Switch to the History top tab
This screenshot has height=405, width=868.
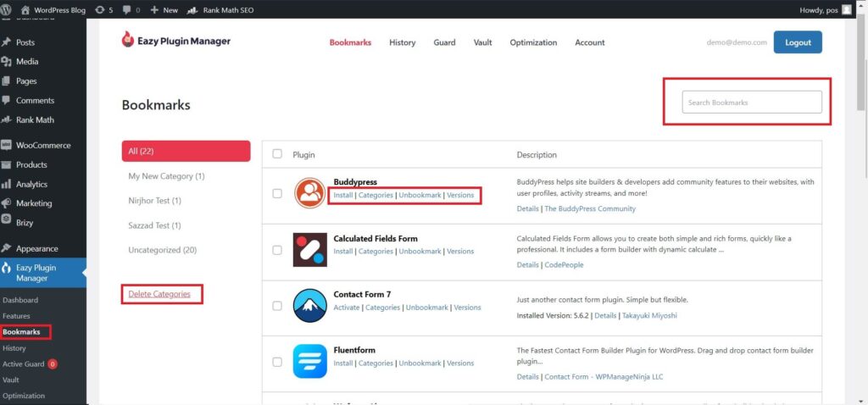pyautogui.click(x=403, y=42)
